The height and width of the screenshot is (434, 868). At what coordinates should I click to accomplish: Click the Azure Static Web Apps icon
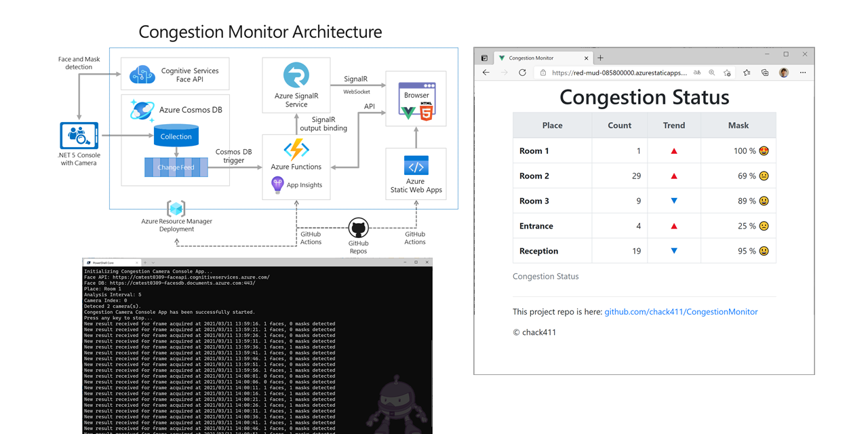pyautogui.click(x=416, y=167)
